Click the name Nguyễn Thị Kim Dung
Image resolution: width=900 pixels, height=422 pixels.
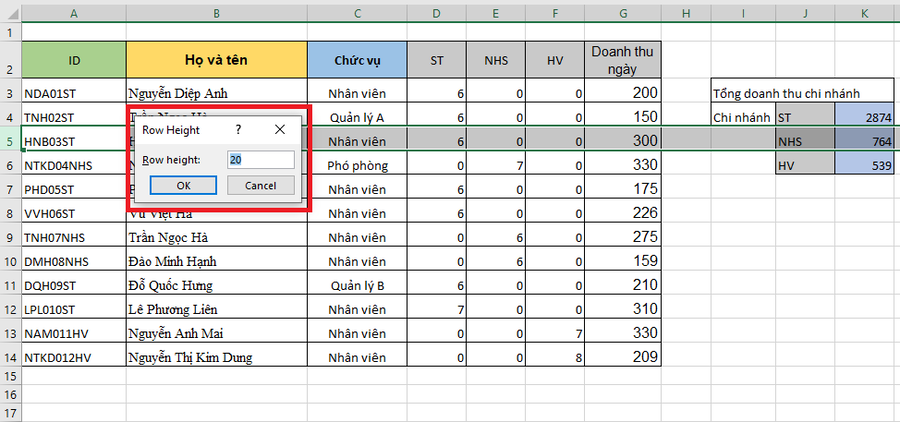(x=190, y=358)
